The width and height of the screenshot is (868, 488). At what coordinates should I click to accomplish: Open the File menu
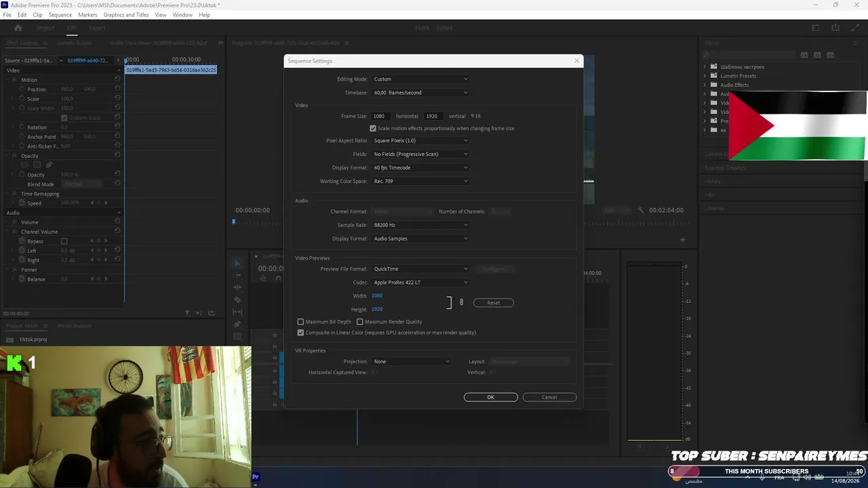coord(7,15)
